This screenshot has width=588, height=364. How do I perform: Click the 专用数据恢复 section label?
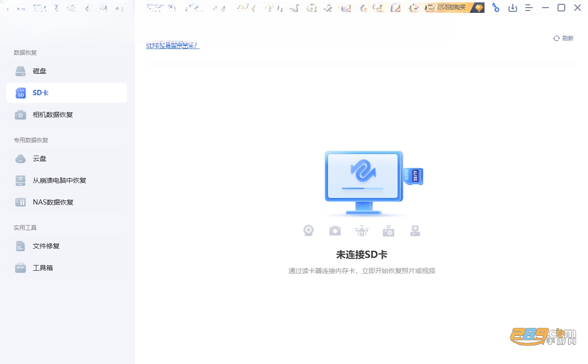pyautogui.click(x=31, y=140)
